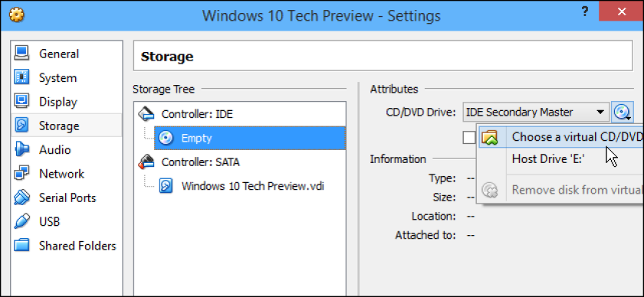Click the Attached to: label
The height and width of the screenshot is (297, 644).
426,236
